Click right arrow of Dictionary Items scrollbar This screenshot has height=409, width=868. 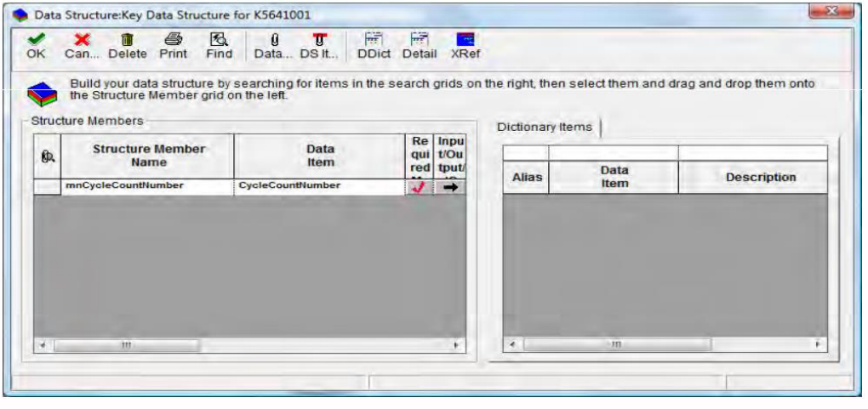pos(818,344)
